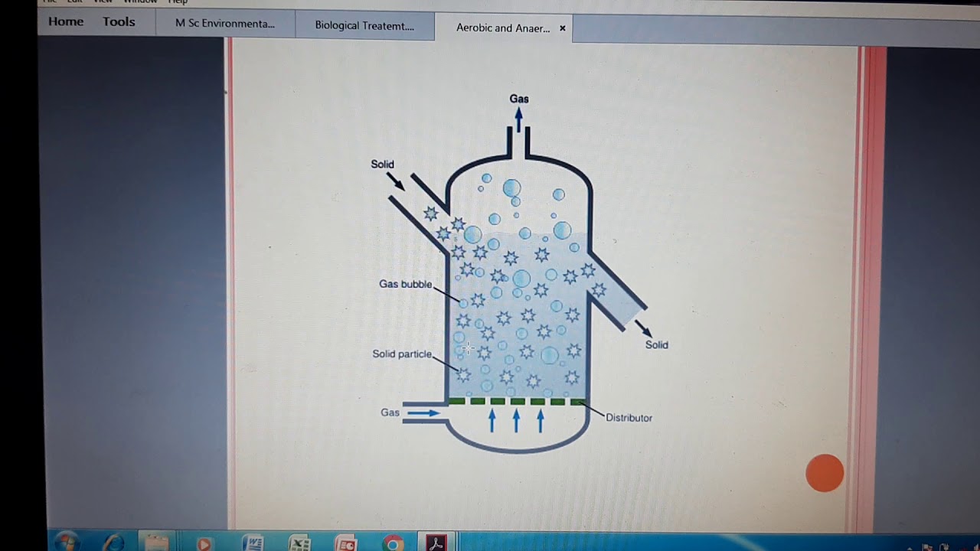980x551 pixels.
Task: Select the Aerobic and Anaer... document tab
Action: click(x=503, y=28)
